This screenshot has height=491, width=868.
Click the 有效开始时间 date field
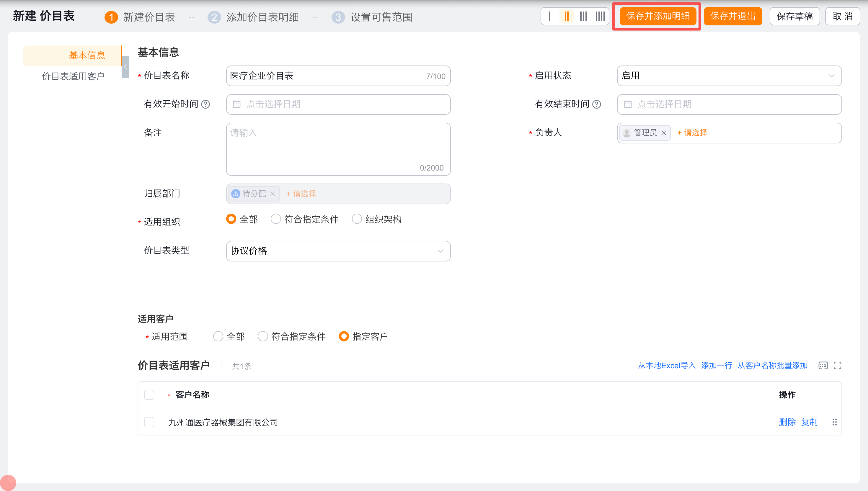(x=338, y=104)
